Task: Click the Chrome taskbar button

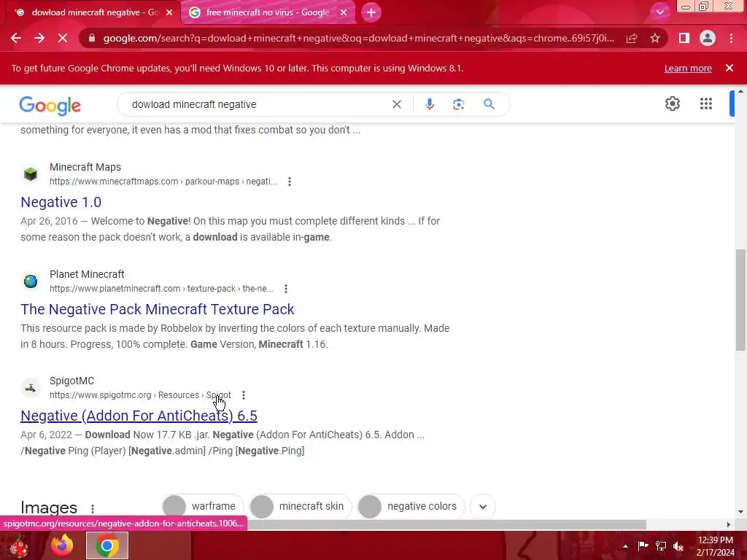Action: [107, 545]
